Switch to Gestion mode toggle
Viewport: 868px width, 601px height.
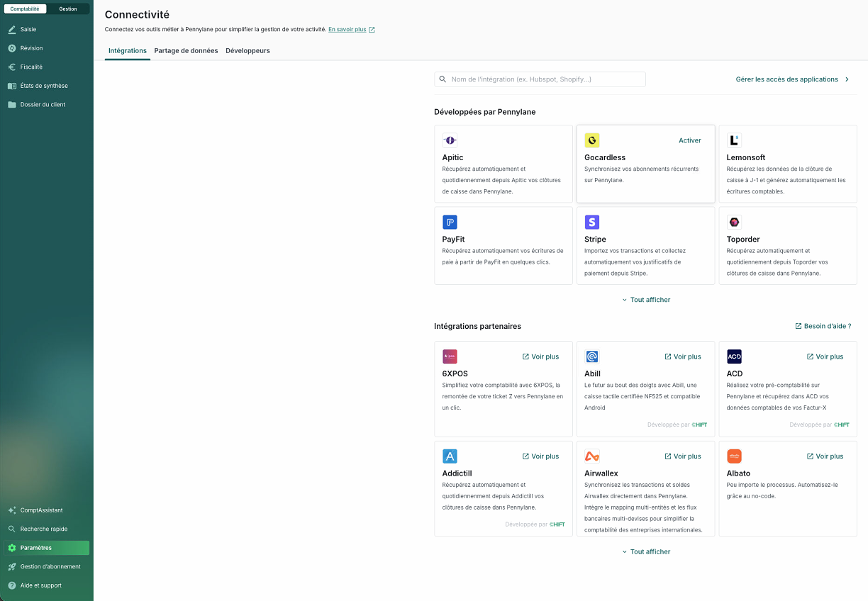(68, 9)
